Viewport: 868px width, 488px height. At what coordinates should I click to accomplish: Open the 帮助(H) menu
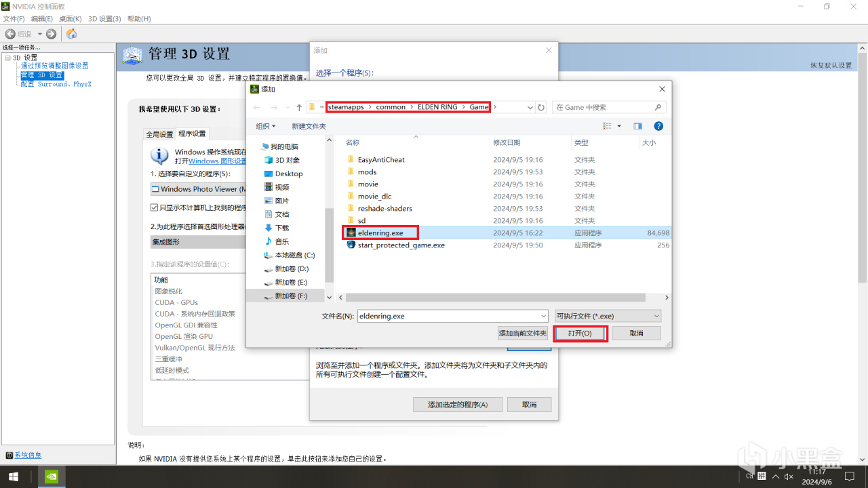click(x=139, y=18)
